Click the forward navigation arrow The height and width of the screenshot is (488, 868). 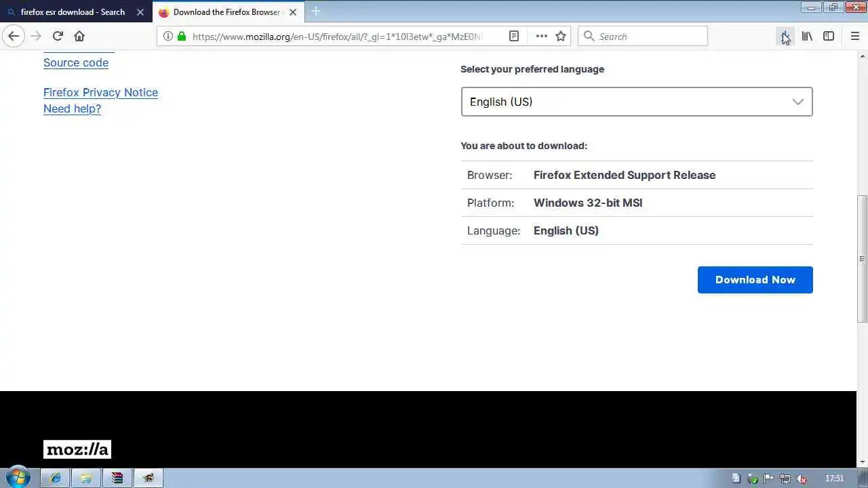tap(36, 36)
